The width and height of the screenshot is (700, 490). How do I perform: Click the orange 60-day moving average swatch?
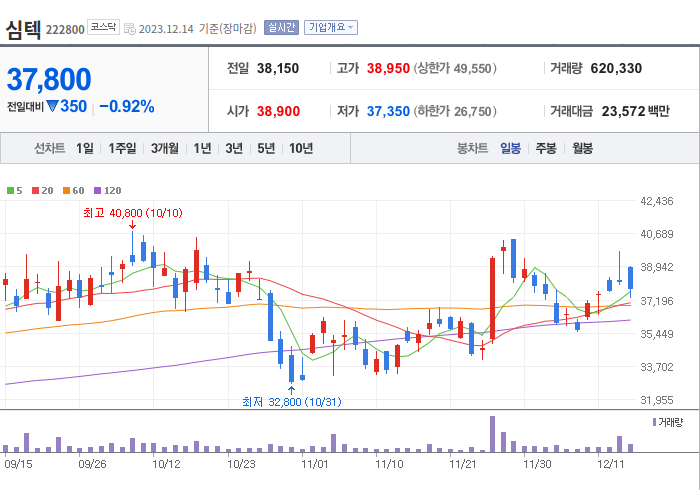[x=67, y=191]
